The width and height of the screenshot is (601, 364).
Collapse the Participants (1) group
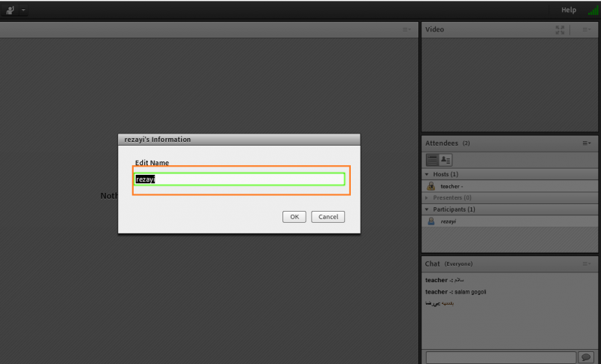coord(427,209)
